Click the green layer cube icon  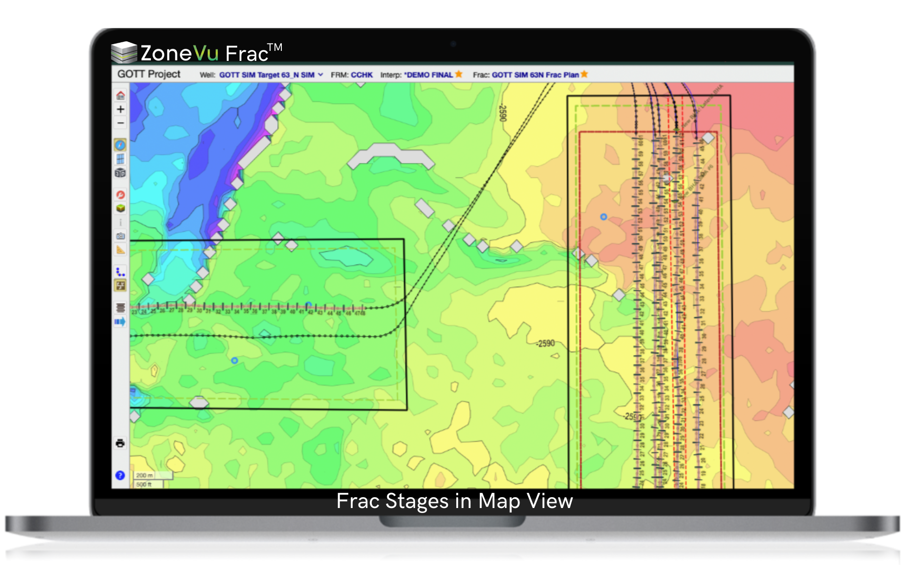click(x=120, y=208)
